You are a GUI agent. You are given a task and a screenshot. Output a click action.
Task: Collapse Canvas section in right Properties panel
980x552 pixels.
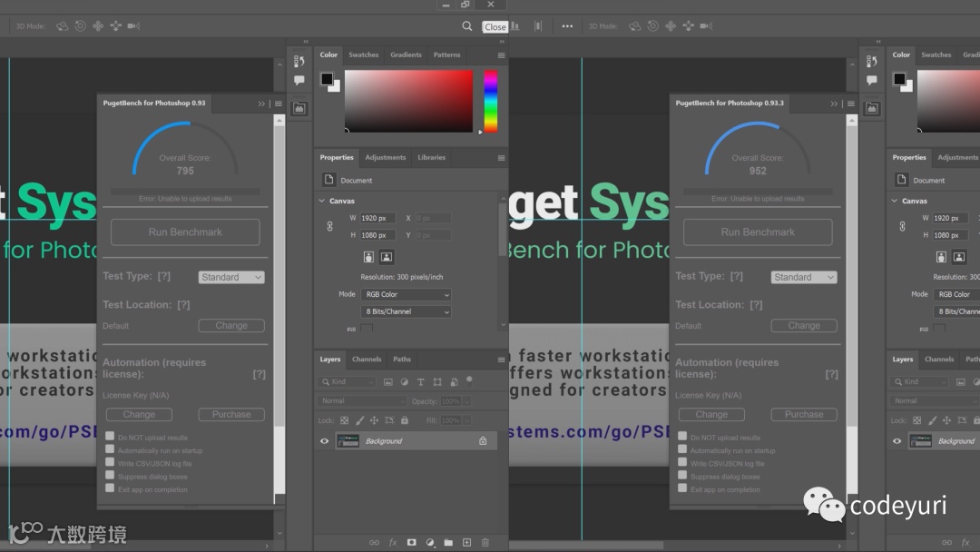(895, 201)
